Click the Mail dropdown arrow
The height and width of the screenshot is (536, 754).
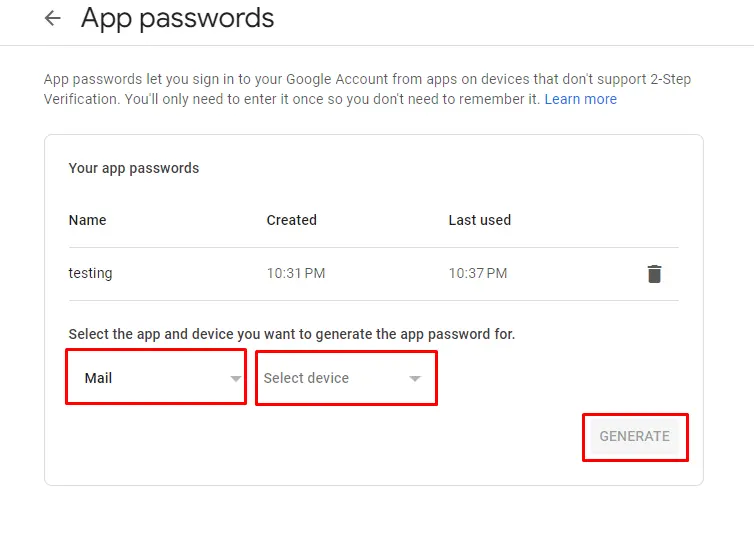(236, 379)
